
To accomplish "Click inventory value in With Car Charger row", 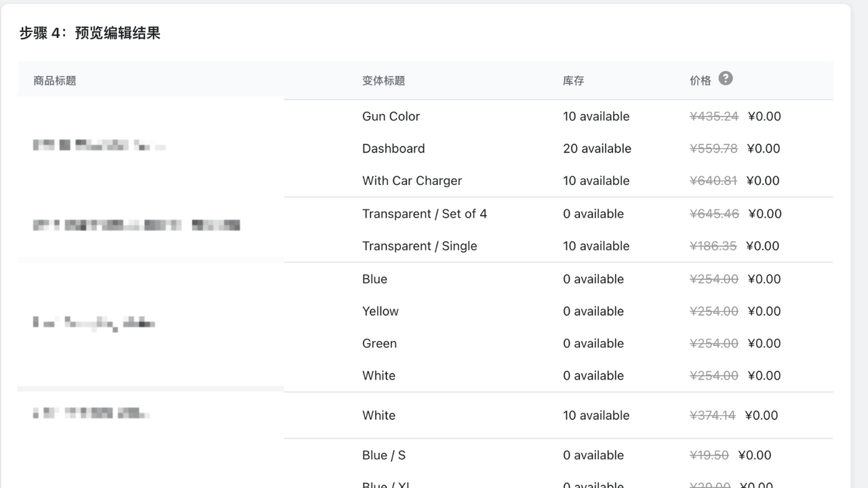I will pyautogui.click(x=596, y=181).
